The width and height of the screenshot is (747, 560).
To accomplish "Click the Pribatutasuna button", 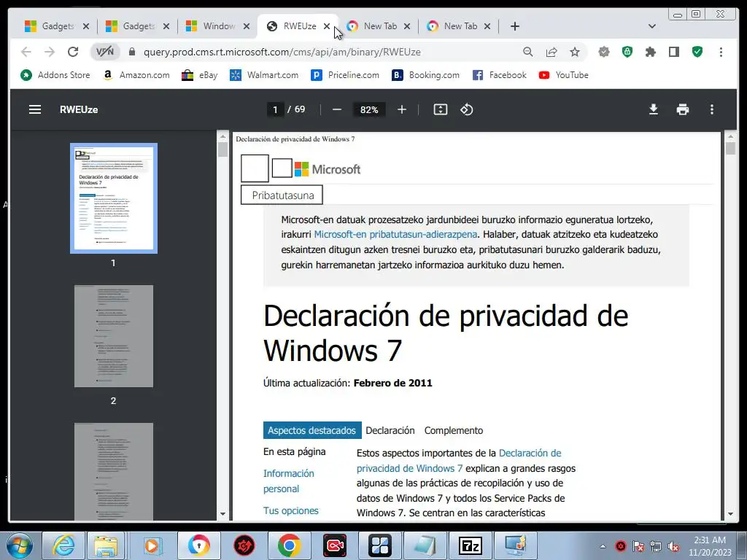I will tap(282, 195).
